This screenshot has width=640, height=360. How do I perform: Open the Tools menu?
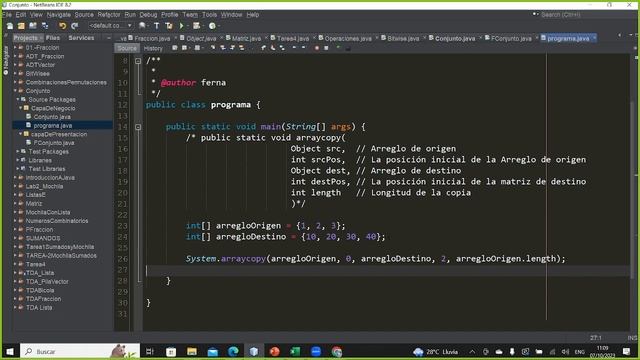[209, 15]
